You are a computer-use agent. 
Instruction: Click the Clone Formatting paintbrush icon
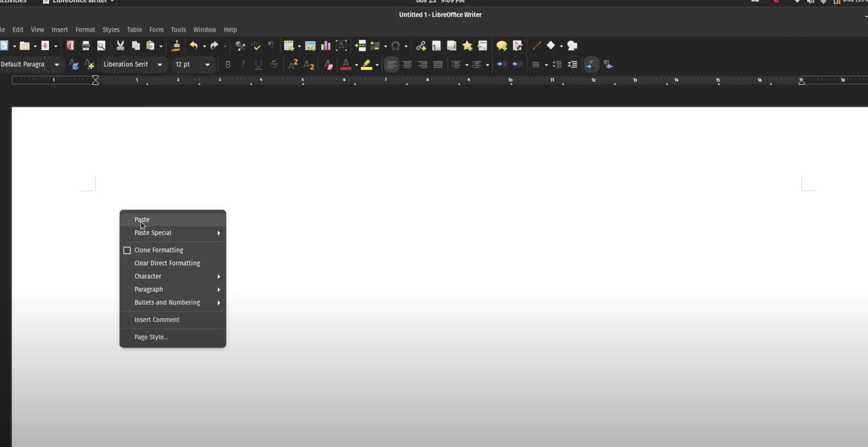(x=176, y=45)
